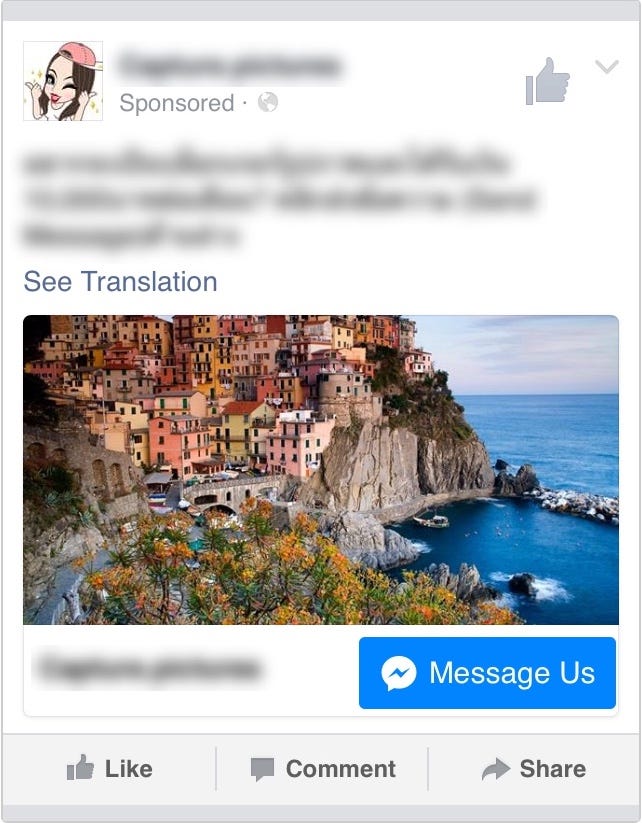This screenshot has height=823, width=642.
Task: Open the See Translation link
Action: (x=120, y=281)
